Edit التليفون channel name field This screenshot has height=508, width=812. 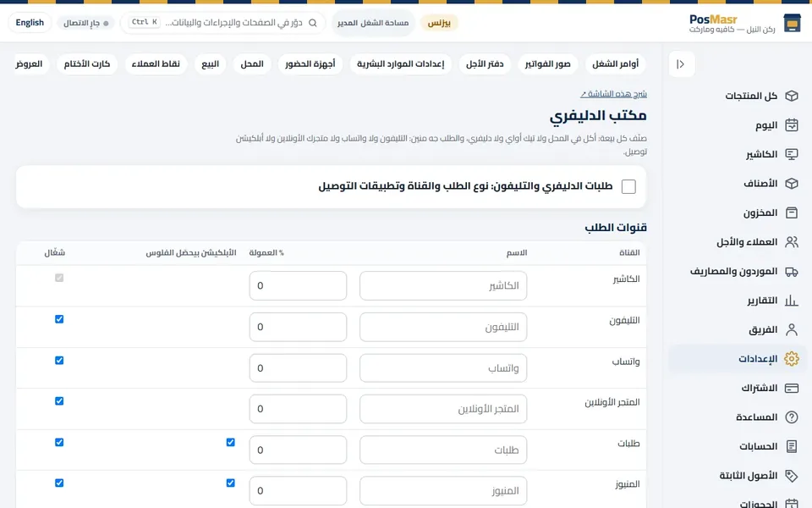443,327
